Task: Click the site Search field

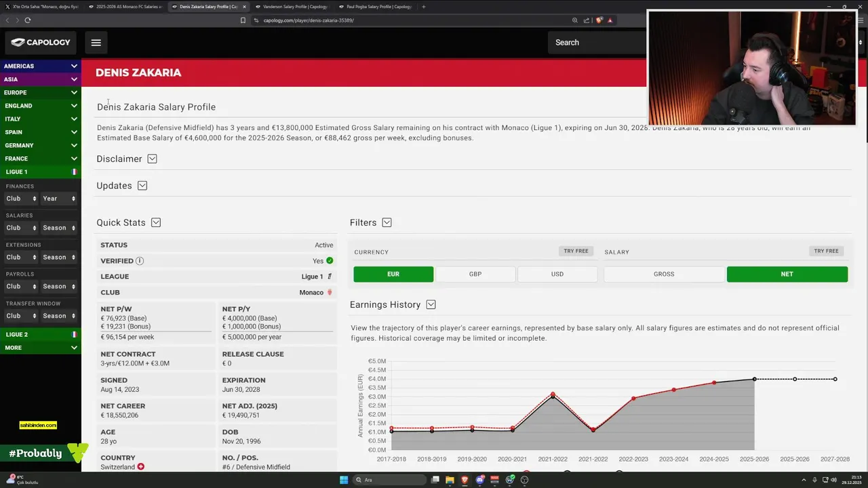Action: pyautogui.click(x=597, y=43)
